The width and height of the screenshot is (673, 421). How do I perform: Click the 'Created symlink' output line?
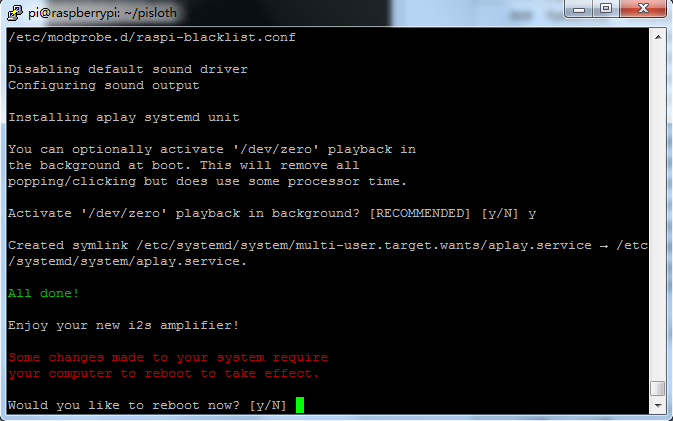pos(328,253)
